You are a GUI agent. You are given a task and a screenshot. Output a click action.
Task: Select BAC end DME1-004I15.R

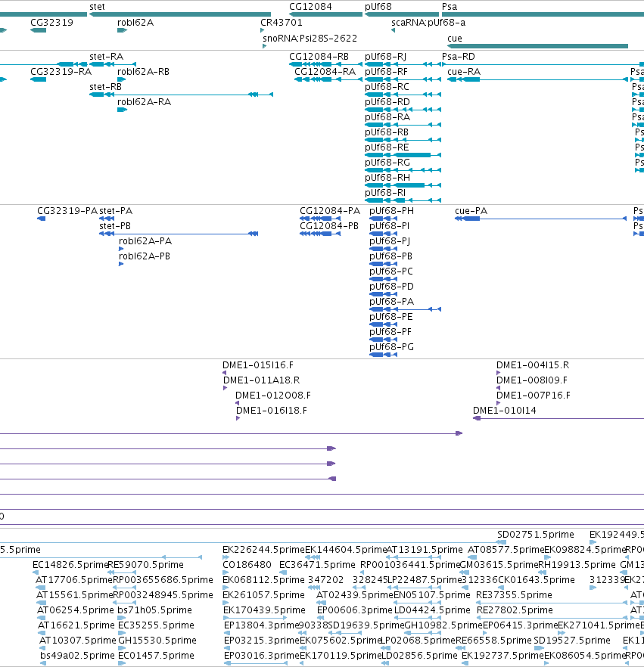click(533, 365)
